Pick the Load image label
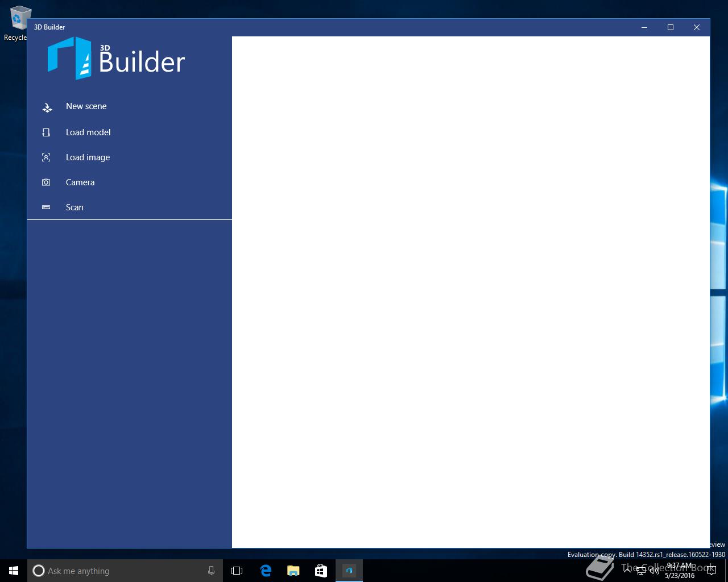The width and height of the screenshot is (728, 582). [x=88, y=157]
